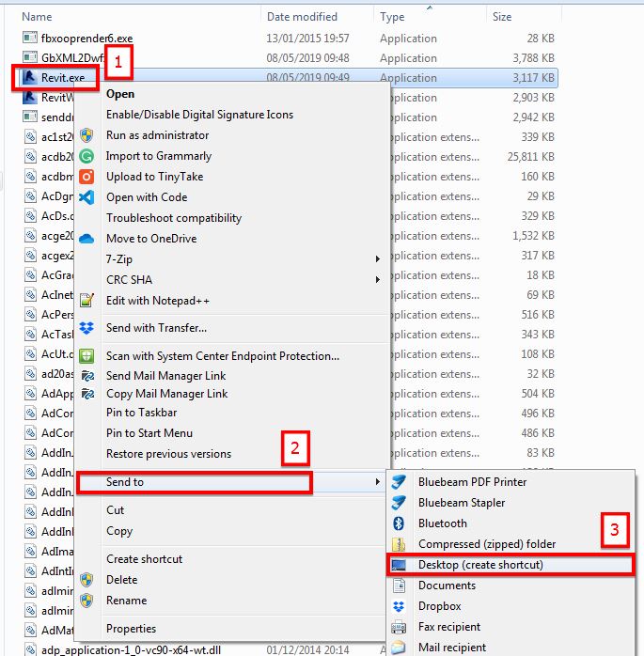Choose Troubleshoot compatibility
644x656 pixels.
(174, 218)
